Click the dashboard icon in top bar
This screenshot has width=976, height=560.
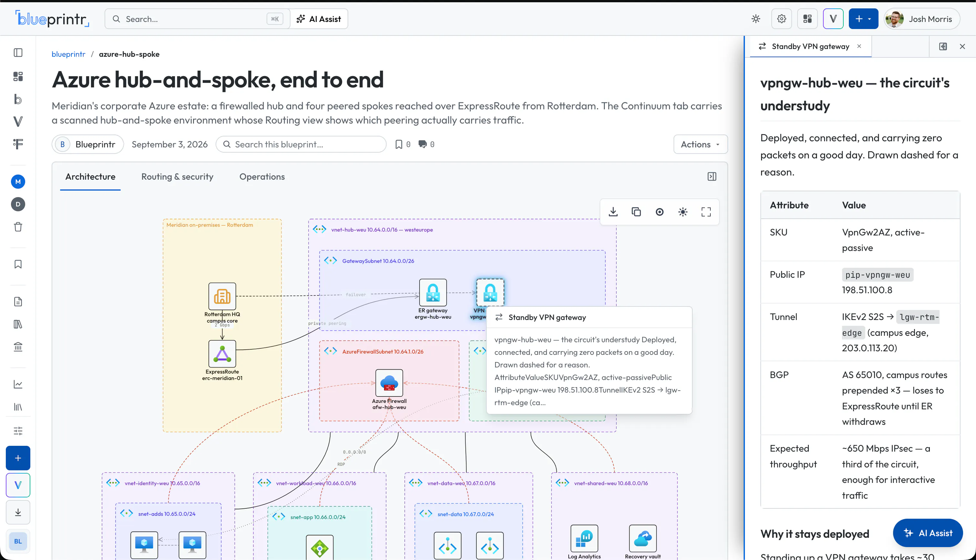(808, 19)
